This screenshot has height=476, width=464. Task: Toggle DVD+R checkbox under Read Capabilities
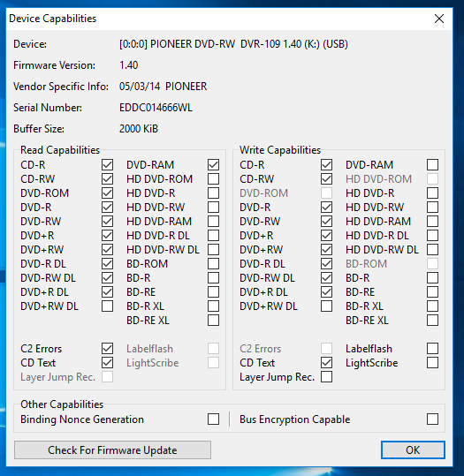[107, 236]
